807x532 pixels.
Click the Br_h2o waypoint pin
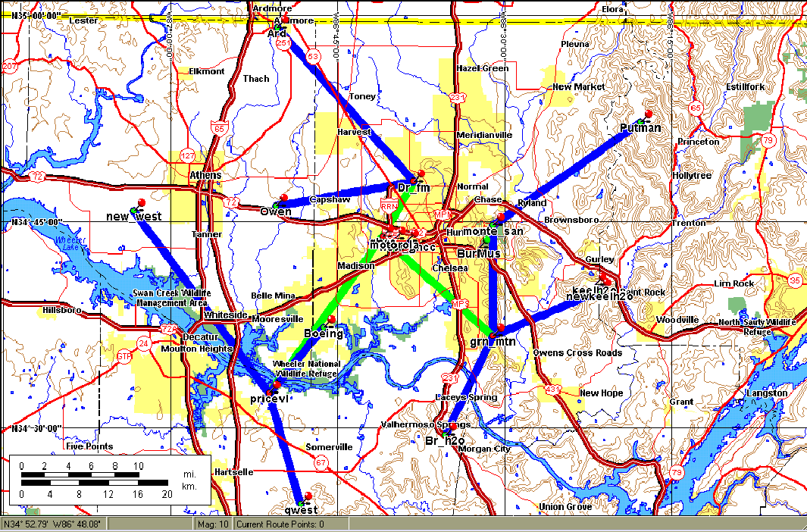click(449, 430)
